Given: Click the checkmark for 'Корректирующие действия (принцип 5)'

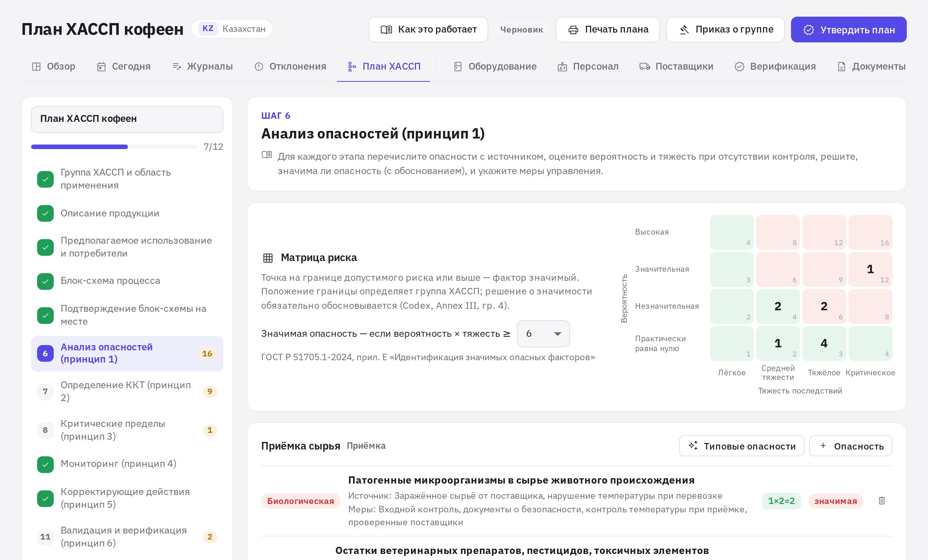Looking at the screenshot, I should tap(45, 499).
